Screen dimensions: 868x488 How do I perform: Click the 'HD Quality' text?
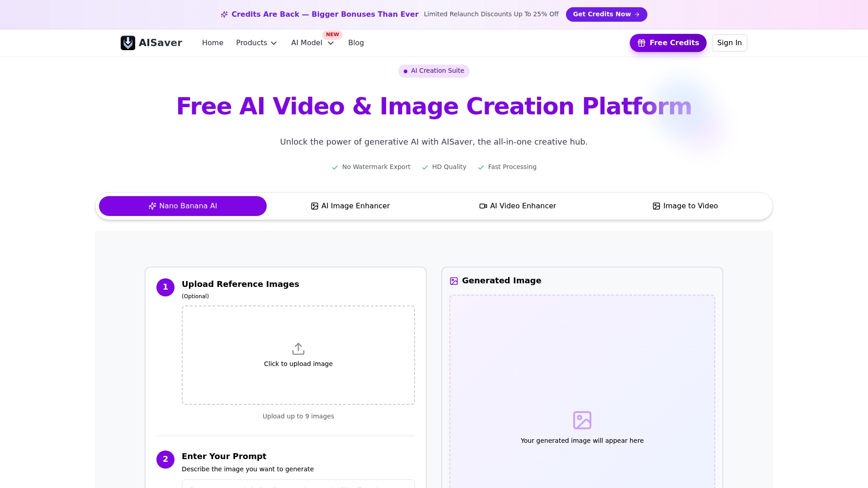pos(449,167)
